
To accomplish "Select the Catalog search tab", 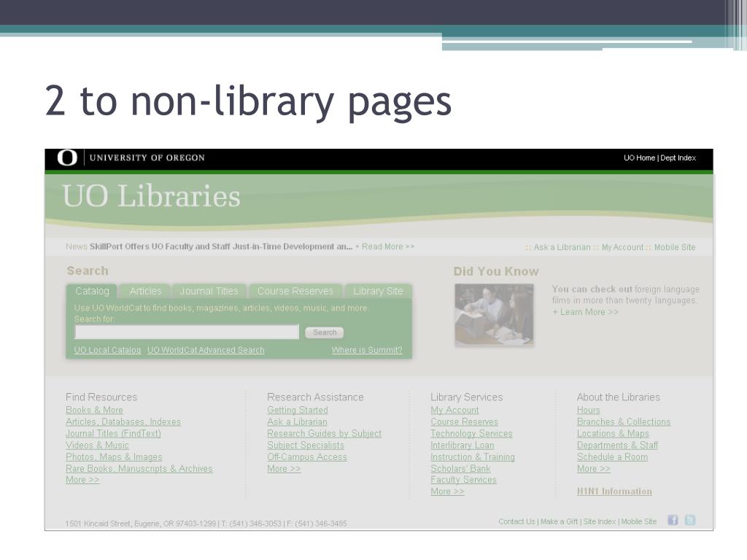I will click(x=92, y=291).
